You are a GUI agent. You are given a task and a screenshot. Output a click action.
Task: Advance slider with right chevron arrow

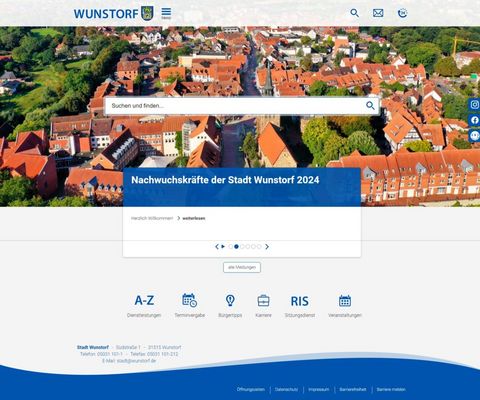tap(267, 247)
